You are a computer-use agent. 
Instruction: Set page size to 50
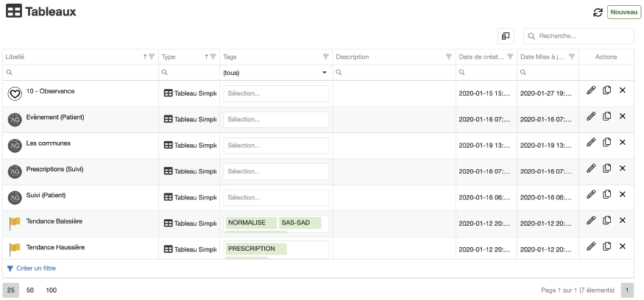pos(30,290)
